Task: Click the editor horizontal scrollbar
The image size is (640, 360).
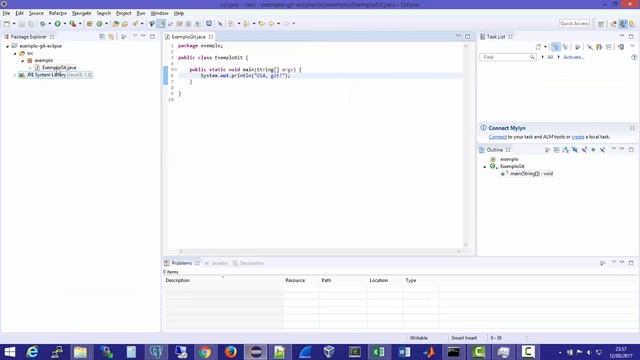Action: 320,251
